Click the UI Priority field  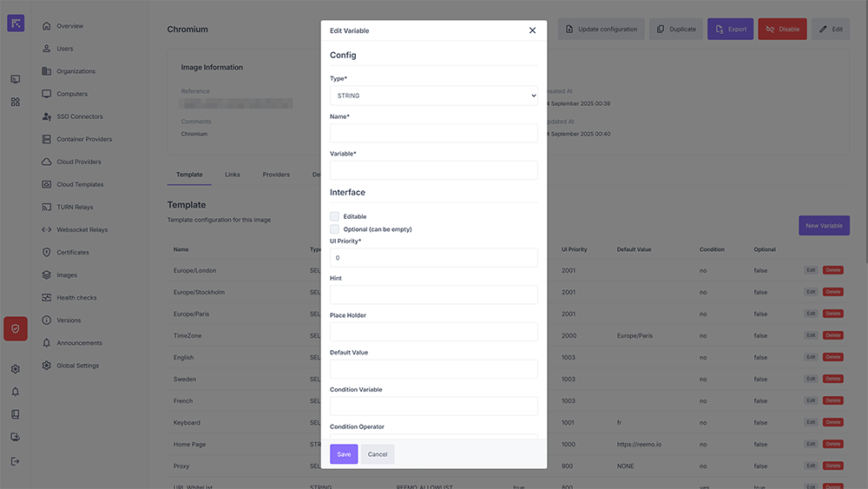[433, 258]
